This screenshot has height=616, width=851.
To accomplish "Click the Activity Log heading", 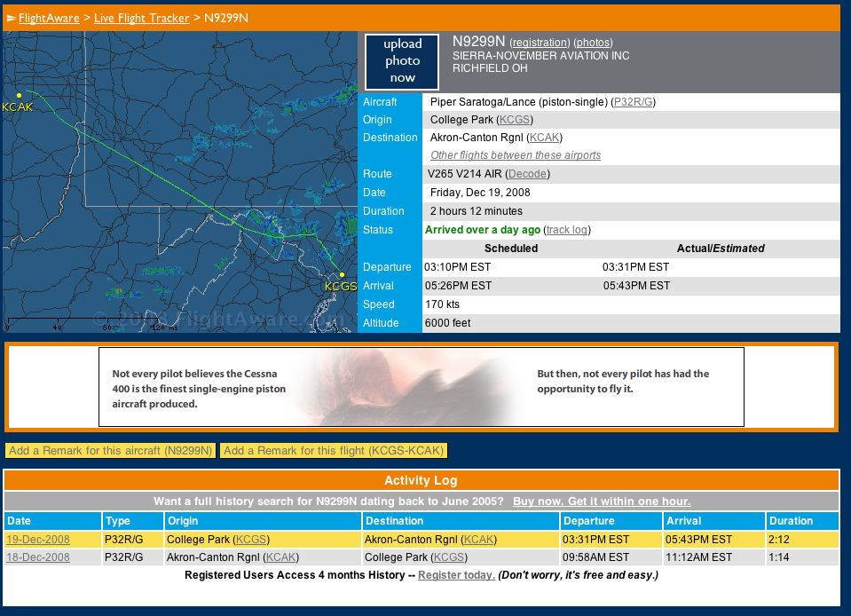I will (422, 480).
